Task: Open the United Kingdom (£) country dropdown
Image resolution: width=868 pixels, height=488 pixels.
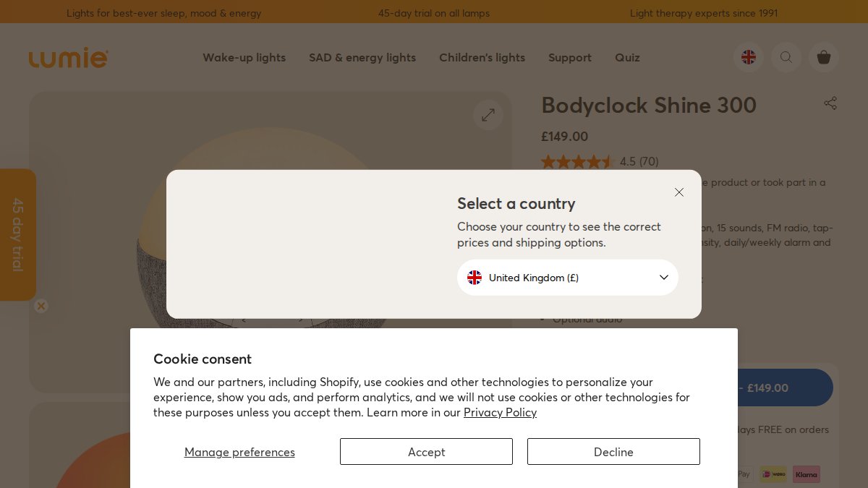Action: click(x=568, y=278)
